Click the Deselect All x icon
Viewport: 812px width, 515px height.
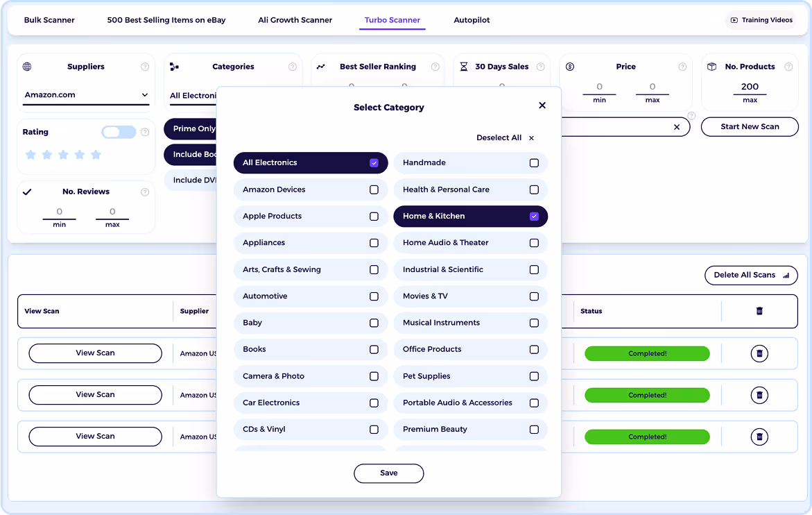pyautogui.click(x=531, y=138)
